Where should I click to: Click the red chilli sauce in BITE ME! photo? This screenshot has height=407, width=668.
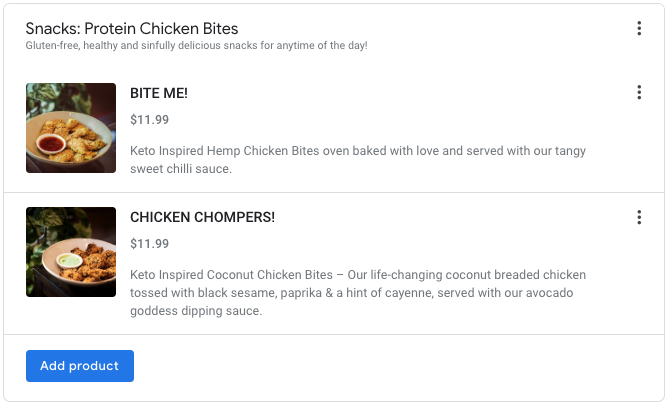click(47, 145)
